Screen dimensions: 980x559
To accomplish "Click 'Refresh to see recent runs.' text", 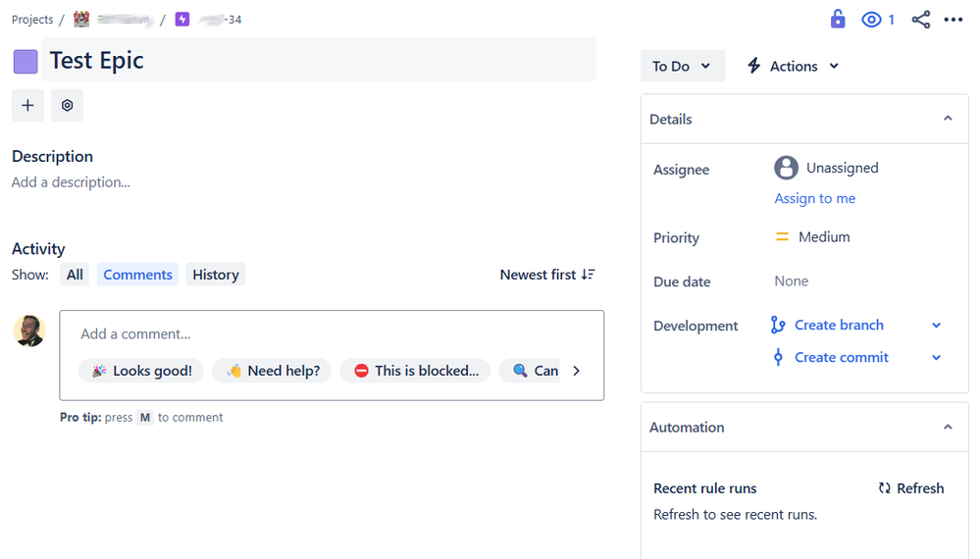I will coord(735,515).
